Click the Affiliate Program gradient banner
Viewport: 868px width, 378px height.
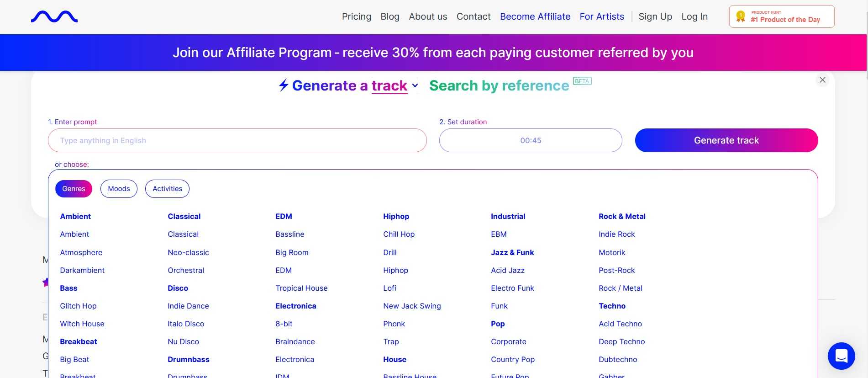pos(433,53)
